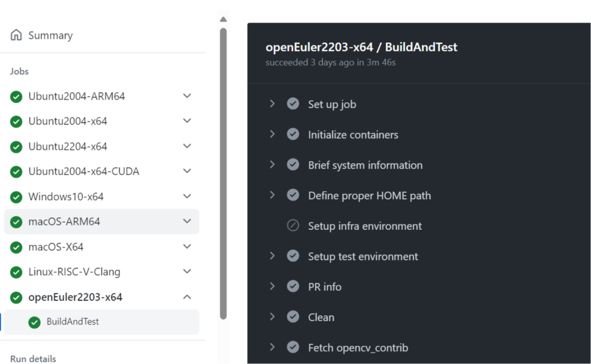Select the BuildAndTest job entry
The height and width of the screenshot is (364, 591).
[73, 322]
